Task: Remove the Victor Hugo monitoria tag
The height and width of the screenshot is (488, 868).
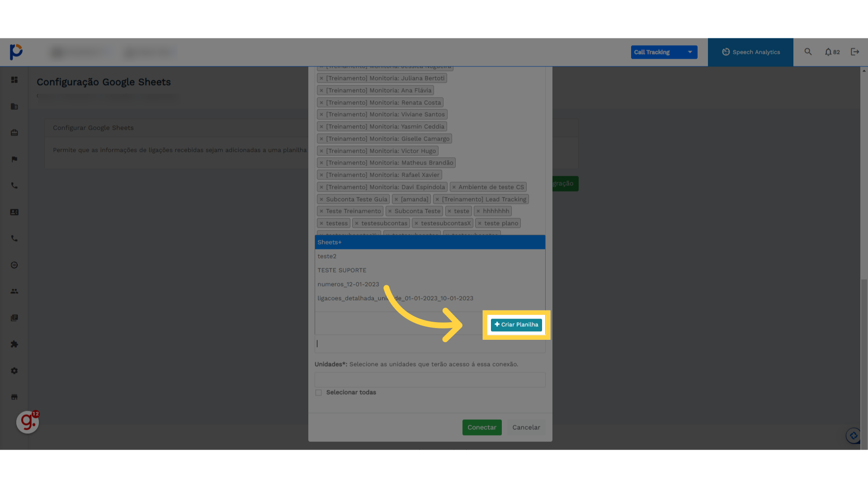Action: coord(321,151)
